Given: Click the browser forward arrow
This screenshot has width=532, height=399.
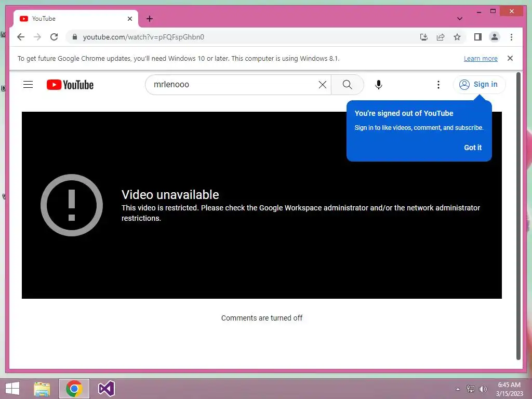Looking at the screenshot, I should tap(37, 37).
